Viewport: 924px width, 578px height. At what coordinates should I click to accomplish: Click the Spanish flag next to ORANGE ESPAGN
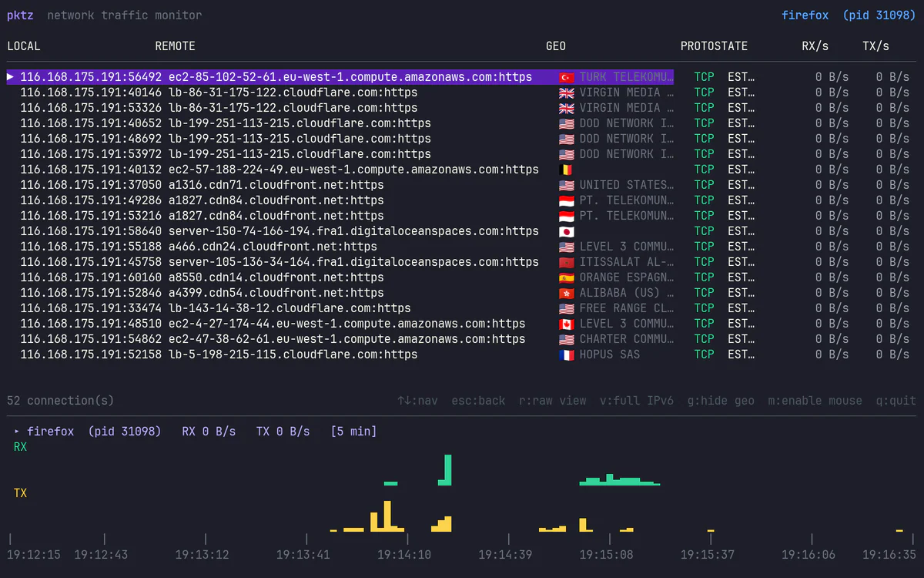coord(567,277)
